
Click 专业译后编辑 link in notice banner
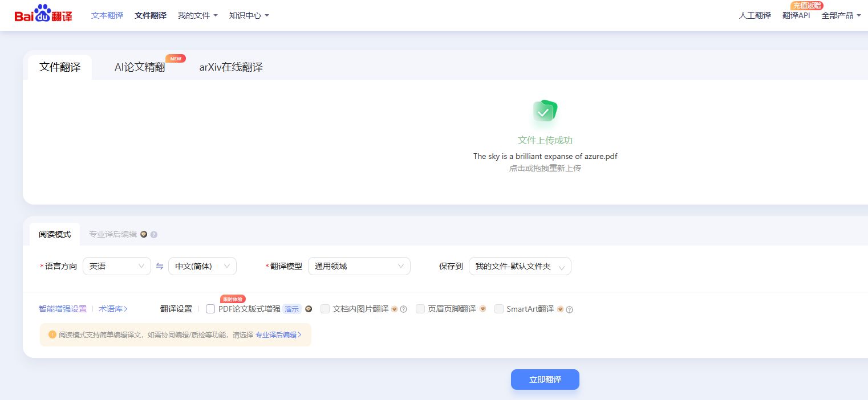(278, 335)
